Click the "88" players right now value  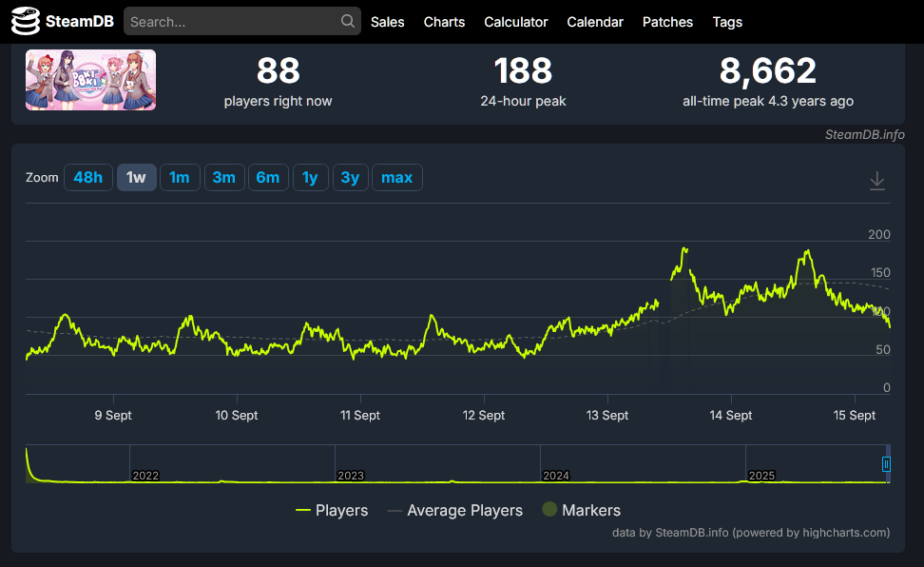pos(279,70)
